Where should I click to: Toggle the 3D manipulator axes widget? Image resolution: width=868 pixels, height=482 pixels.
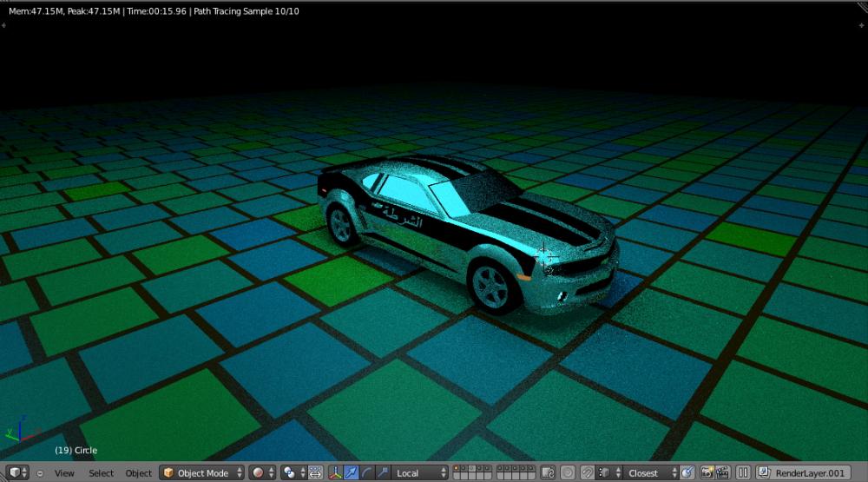coord(335,472)
